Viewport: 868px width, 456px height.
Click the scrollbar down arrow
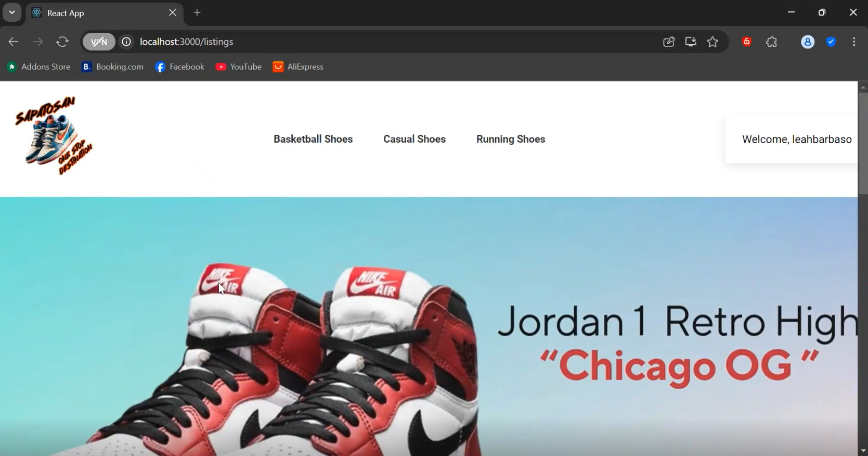pyautogui.click(x=863, y=451)
